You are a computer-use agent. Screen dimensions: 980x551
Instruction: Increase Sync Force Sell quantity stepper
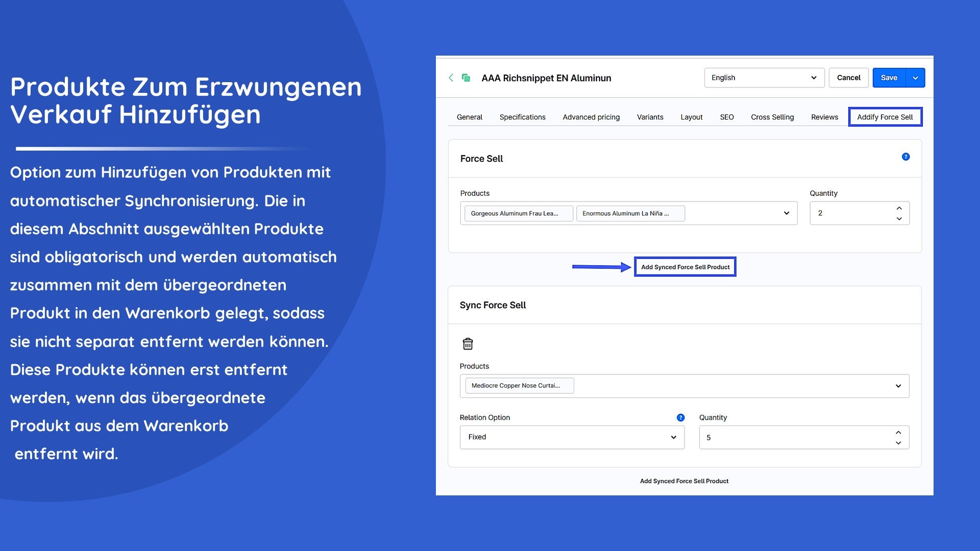[898, 432]
